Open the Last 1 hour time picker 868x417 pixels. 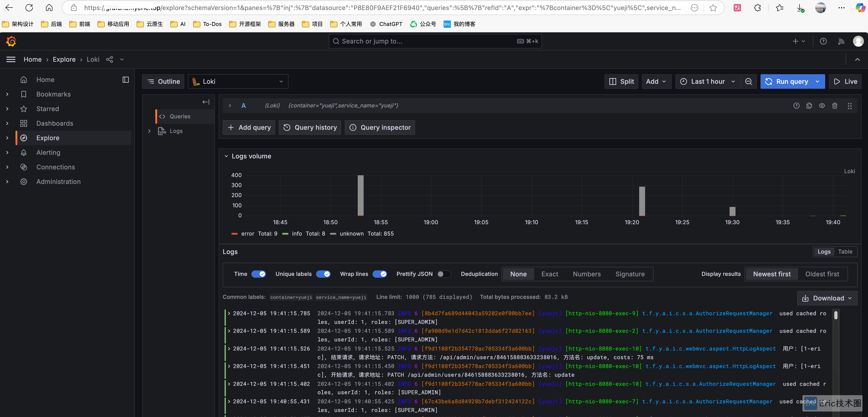coord(708,81)
